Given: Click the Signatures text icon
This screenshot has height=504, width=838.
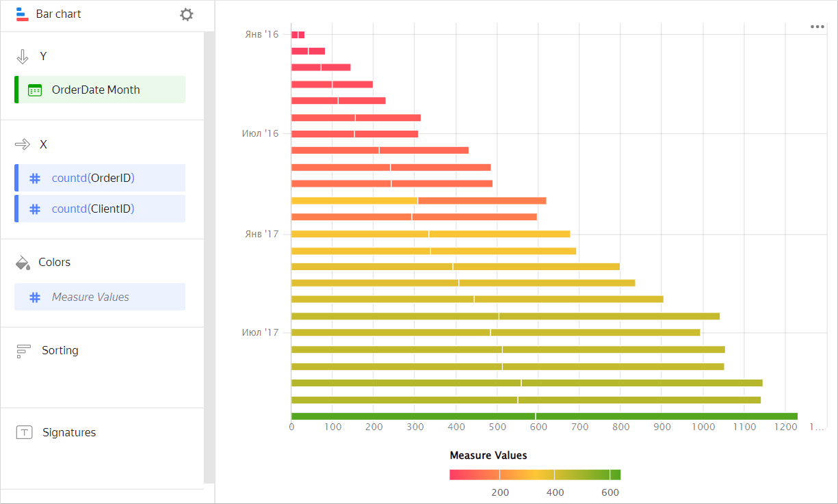Looking at the screenshot, I should (24, 433).
